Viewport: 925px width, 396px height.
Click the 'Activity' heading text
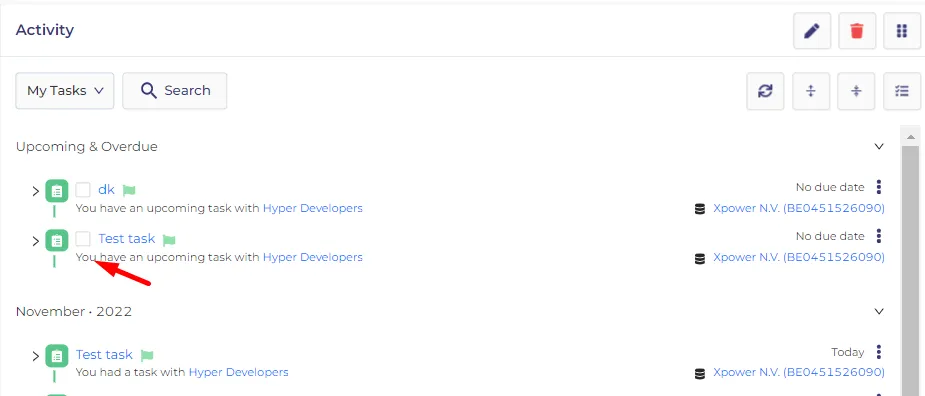click(x=45, y=30)
